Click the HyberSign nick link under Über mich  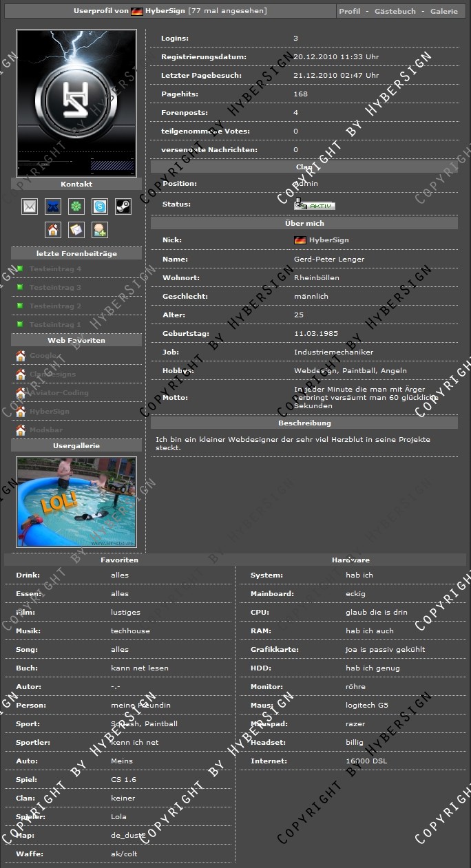tap(329, 240)
